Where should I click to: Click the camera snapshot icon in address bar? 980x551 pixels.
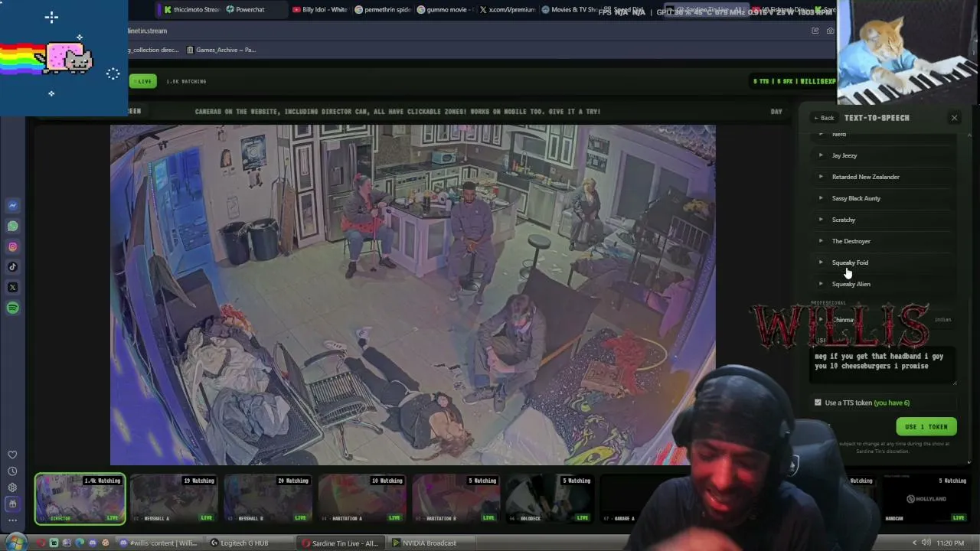point(830,31)
